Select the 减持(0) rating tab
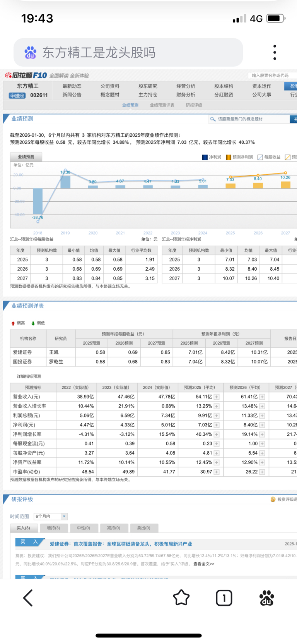This screenshot has width=297, height=644. click(x=114, y=528)
